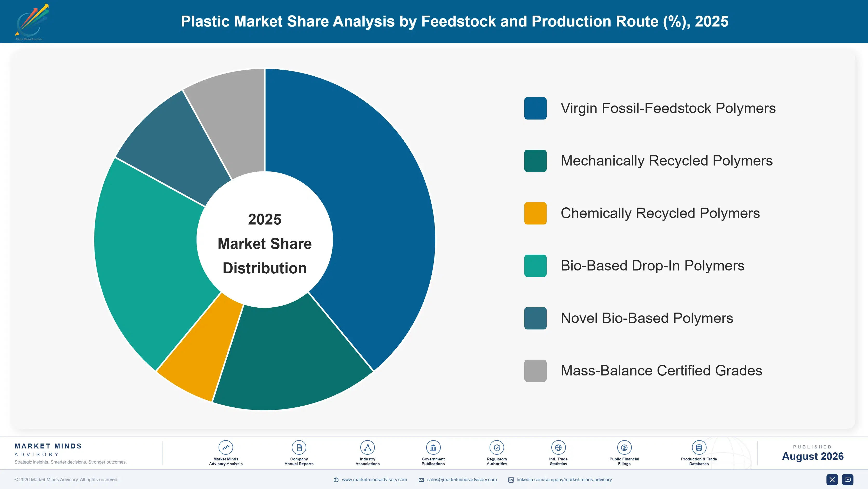Select the teal Bio-Based Drop-In donut segment

point(148,260)
